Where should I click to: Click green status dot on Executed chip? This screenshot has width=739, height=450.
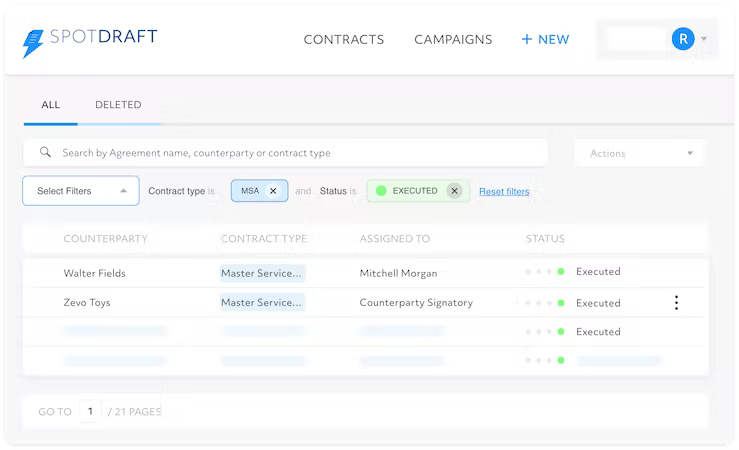click(x=381, y=191)
